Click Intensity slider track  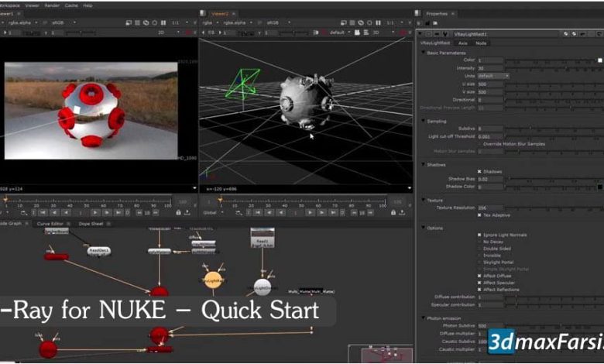click(x=553, y=69)
